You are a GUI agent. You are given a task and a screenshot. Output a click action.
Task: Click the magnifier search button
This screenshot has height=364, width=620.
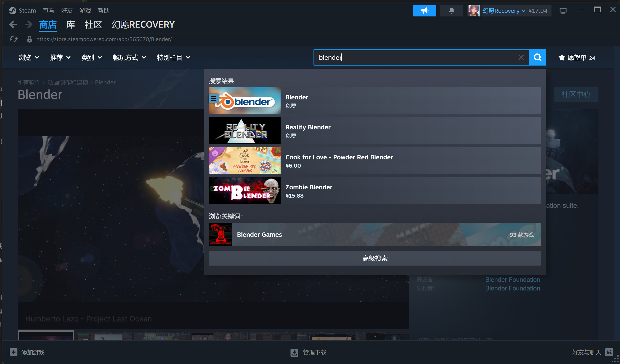coord(537,57)
